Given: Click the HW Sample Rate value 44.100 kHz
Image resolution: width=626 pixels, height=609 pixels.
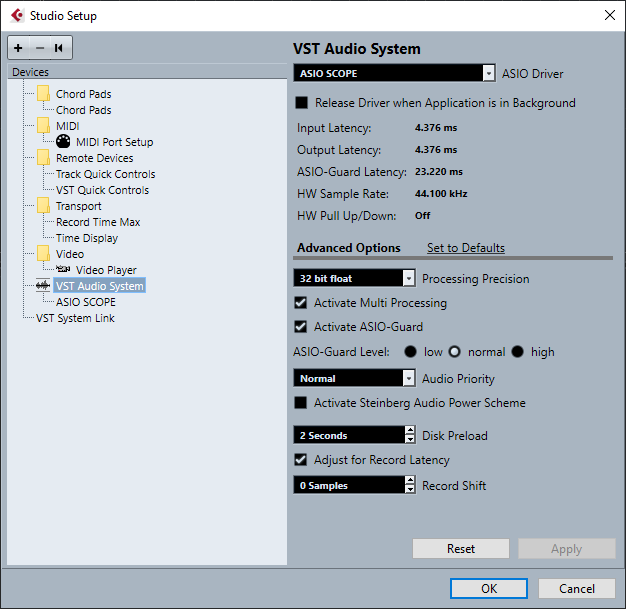Looking at the screenshot, I should point(441,194).
